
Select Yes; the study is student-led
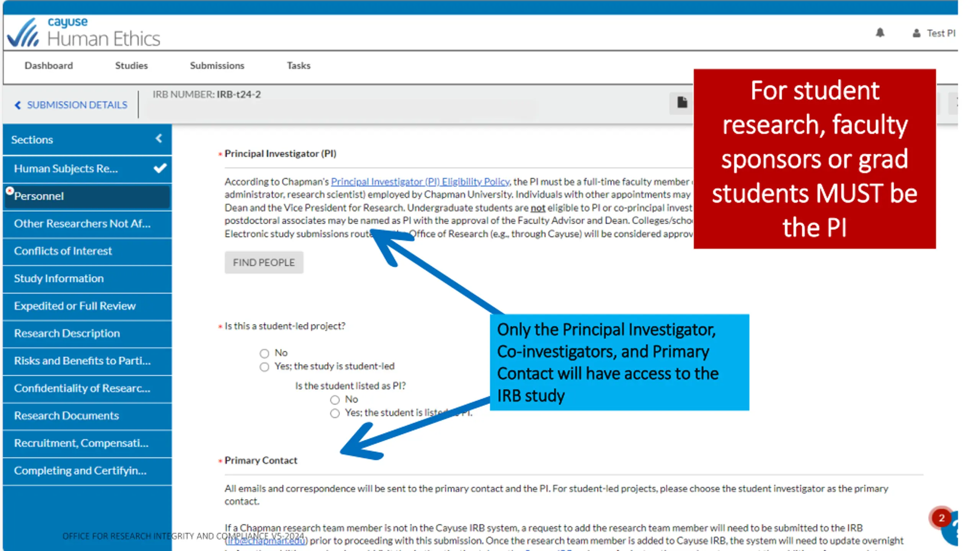click(264, 367)
